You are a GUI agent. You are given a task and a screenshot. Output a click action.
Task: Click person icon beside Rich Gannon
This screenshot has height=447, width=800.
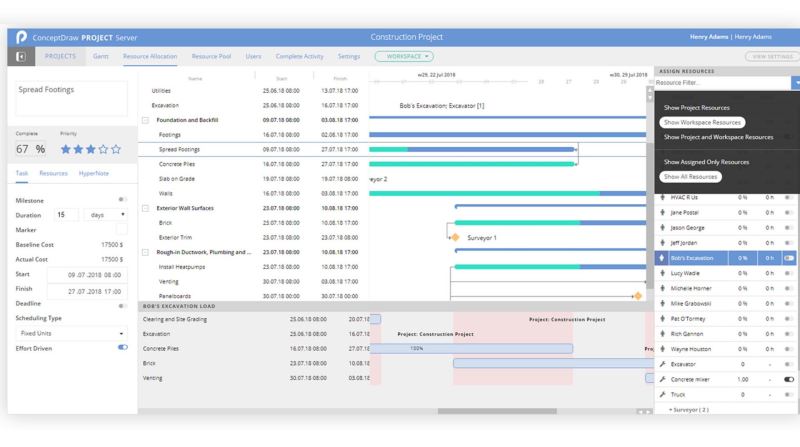(662, 334)
